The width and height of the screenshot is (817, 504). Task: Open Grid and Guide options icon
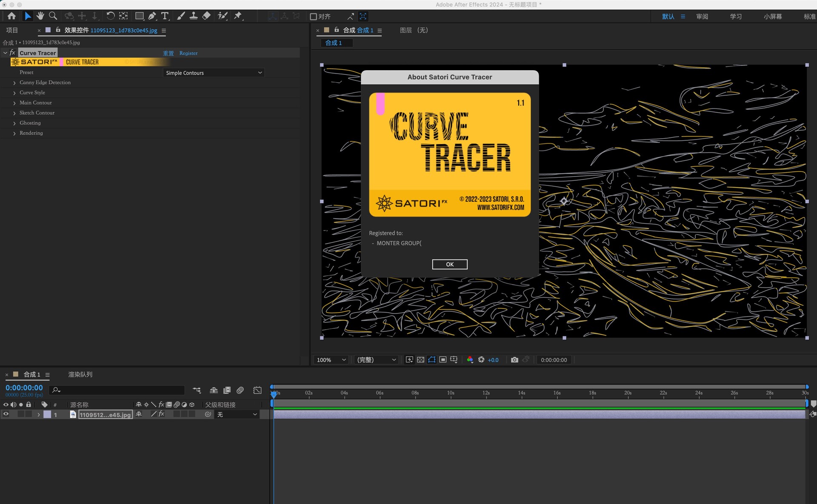(454, 360)
